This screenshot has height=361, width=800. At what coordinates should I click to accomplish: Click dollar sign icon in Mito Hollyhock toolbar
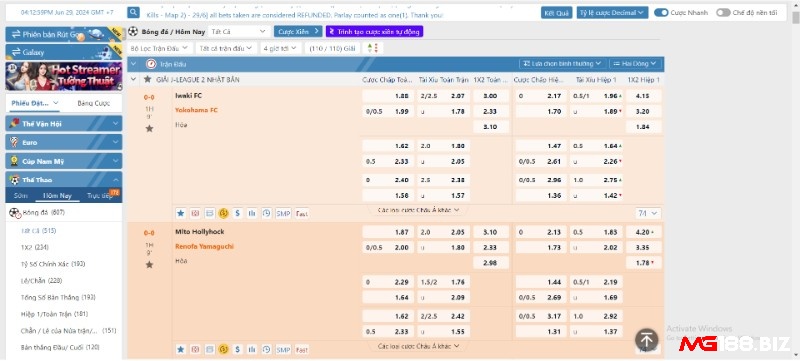pos(237,349)
